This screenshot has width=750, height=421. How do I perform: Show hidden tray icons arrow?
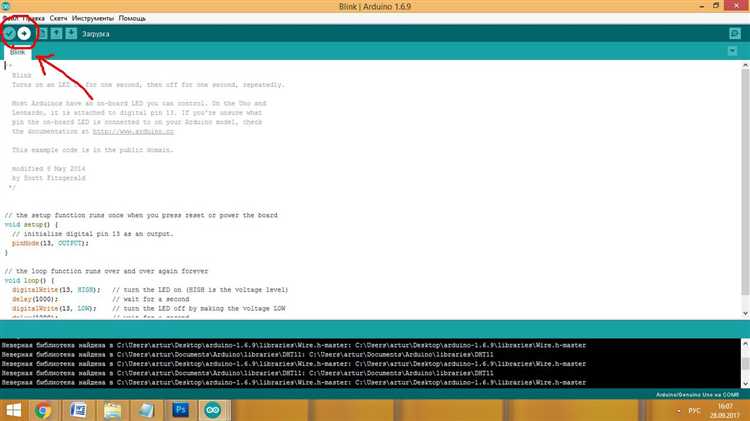(x=678, y=411)
